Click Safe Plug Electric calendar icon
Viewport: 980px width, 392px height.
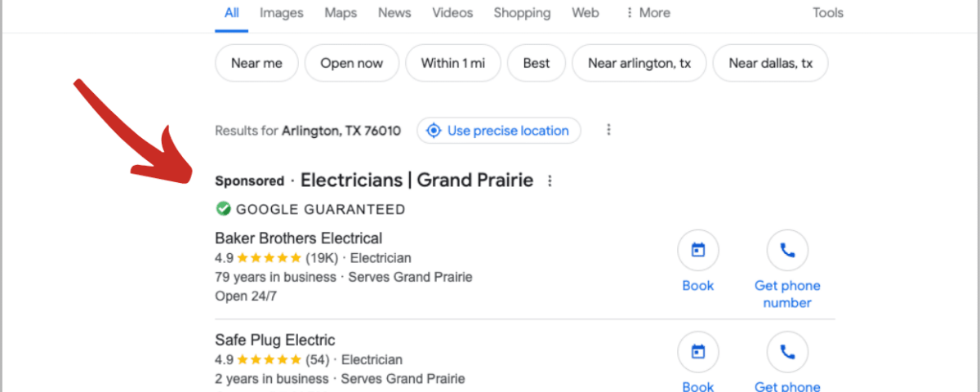click(x=698, y=352)
